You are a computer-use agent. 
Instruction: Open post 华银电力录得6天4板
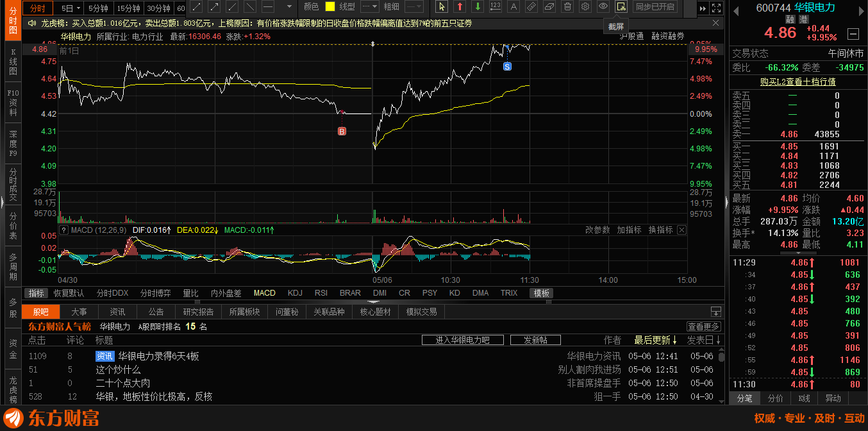[x=158, y=356]
